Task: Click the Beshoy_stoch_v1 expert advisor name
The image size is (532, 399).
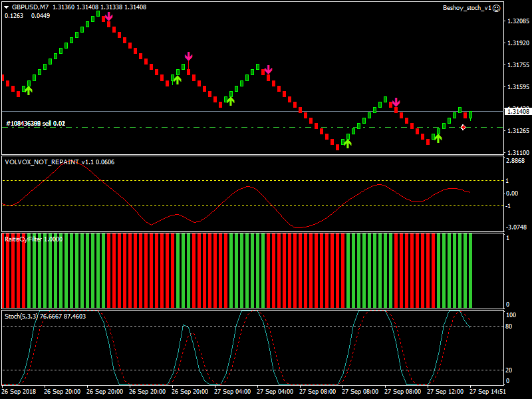Action: [x=466, y=8]
